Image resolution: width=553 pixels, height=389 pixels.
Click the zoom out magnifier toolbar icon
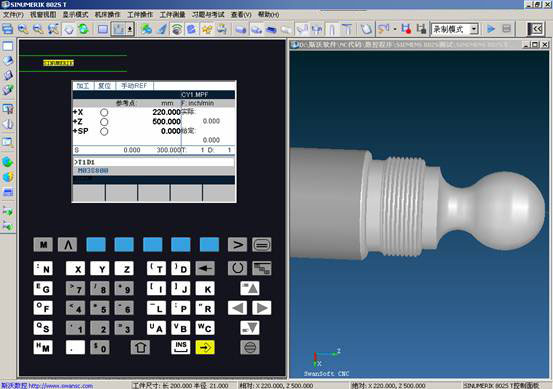click(38, 29)
